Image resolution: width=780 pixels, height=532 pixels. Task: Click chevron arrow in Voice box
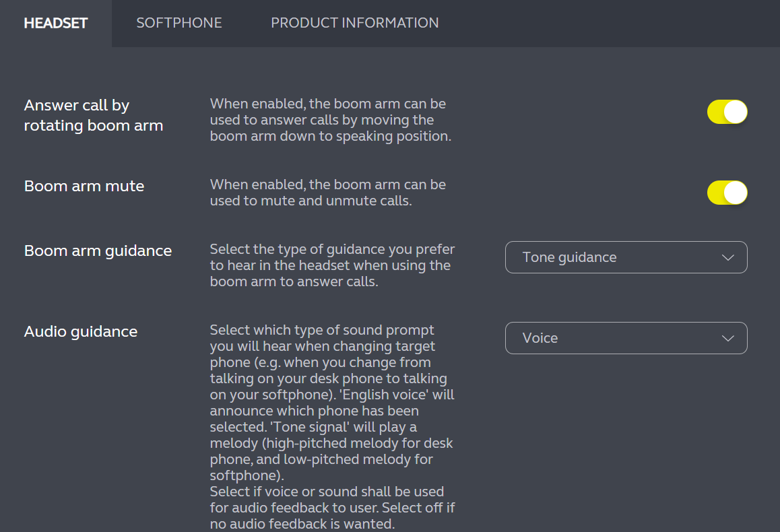pos(727,338)
